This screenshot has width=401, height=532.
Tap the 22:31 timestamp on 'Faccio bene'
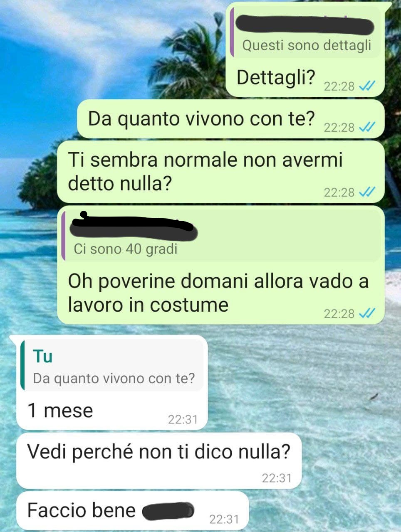coord(224,519)
